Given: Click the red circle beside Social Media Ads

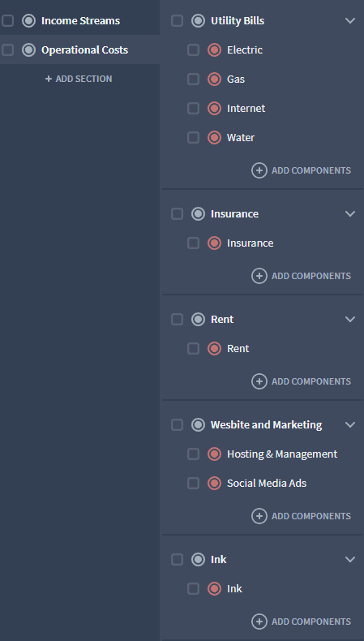Looking at the screenshot, I should tap(215, 484).
